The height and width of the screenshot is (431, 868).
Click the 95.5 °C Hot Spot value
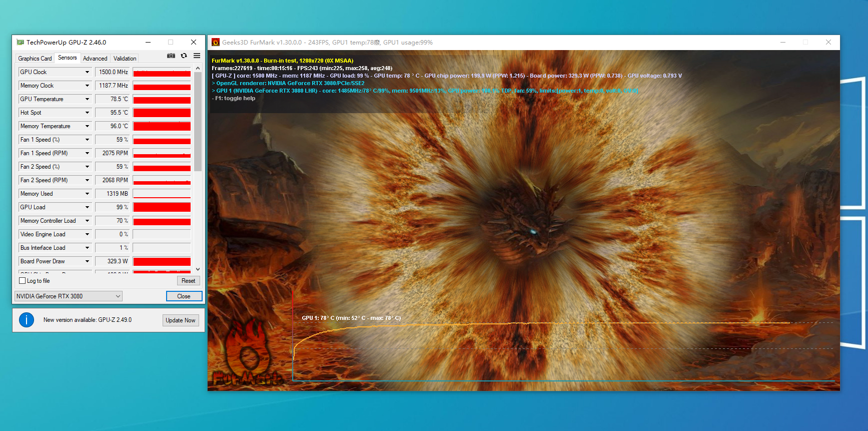coord(113,113)
